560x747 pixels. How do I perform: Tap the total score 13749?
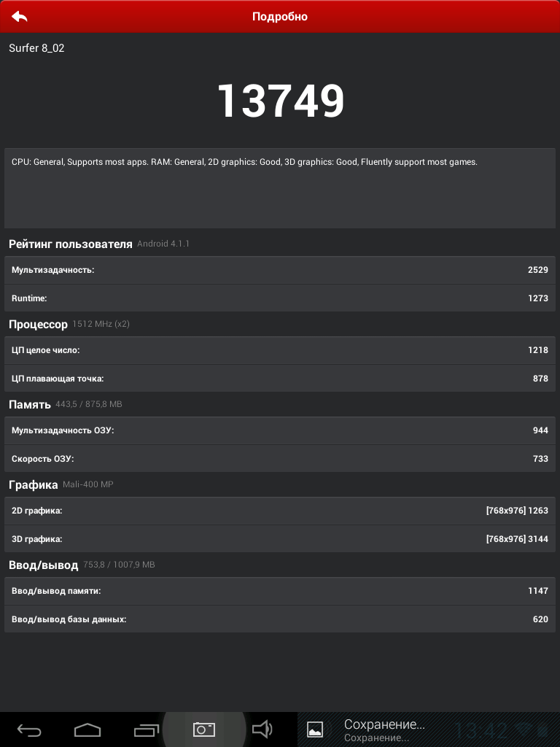[281, 101]
